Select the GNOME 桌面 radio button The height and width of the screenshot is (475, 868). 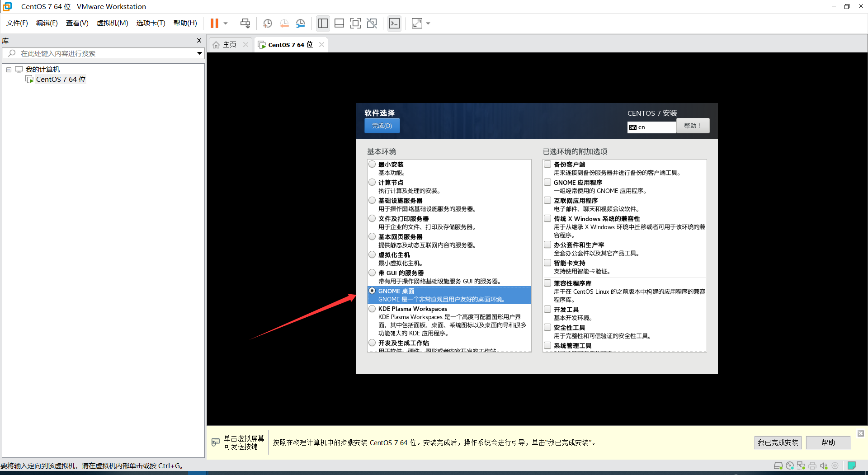[x=372, y=291]
